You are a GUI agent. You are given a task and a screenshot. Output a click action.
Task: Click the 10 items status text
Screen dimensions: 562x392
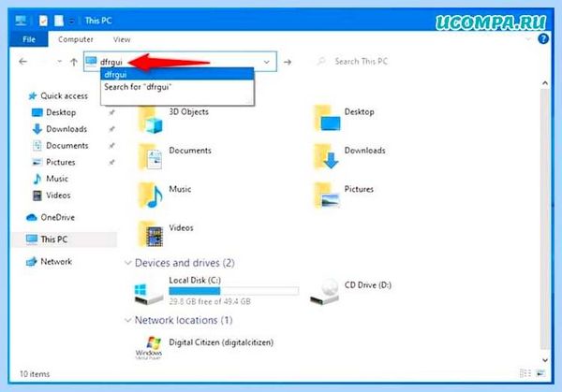click(x=35, y=374)
